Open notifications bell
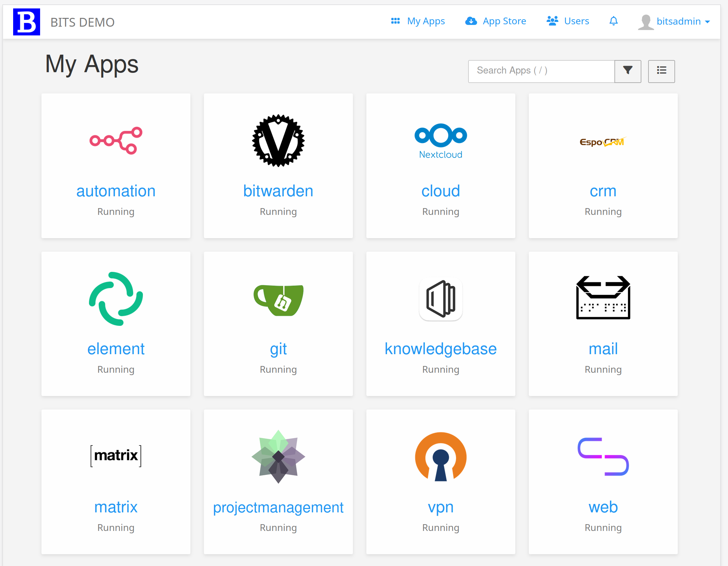Viewport: 728px width, 566px height. click(613, 21)
